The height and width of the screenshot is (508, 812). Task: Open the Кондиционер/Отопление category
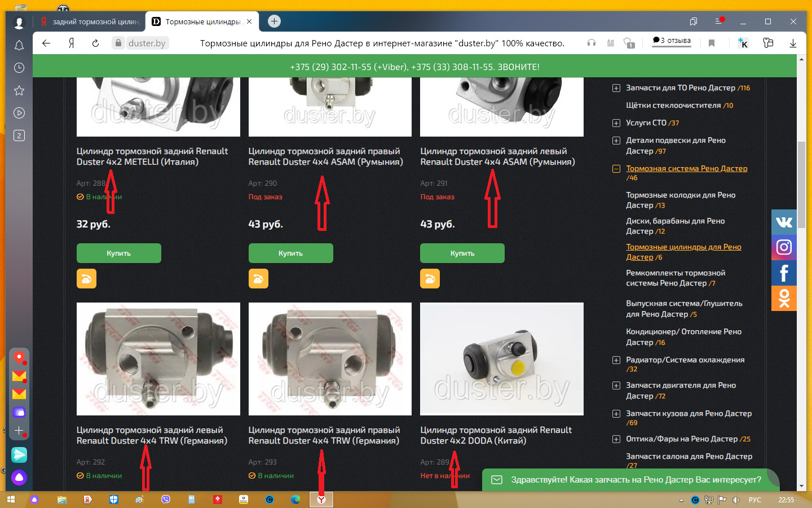click(683, 337)
